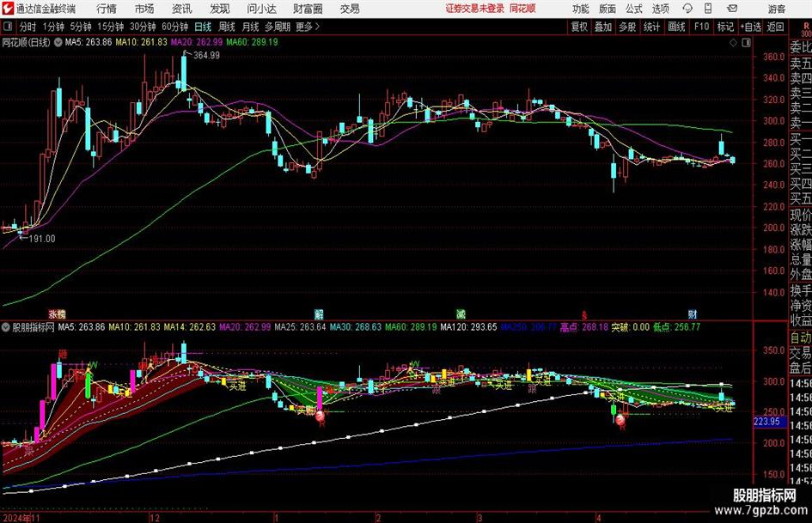The image size is (812, 523).
Task: Open the 选项 menu
Action: coord(661,9)
